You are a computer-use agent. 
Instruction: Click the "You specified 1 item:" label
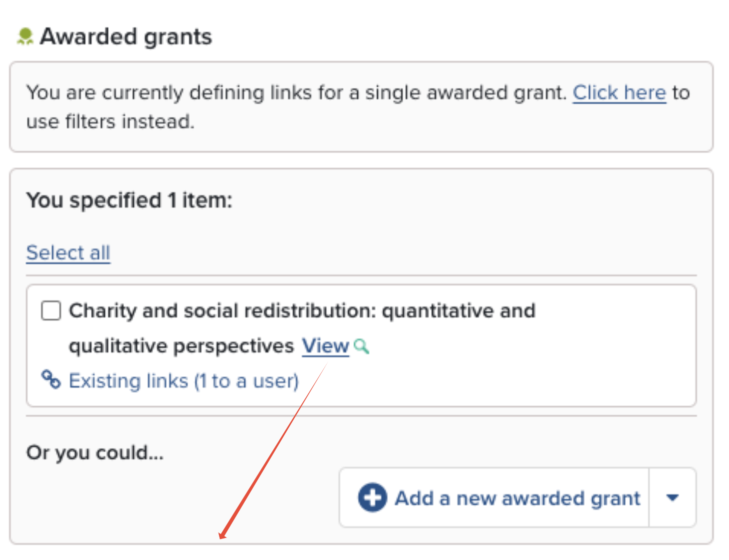(129, 200)
